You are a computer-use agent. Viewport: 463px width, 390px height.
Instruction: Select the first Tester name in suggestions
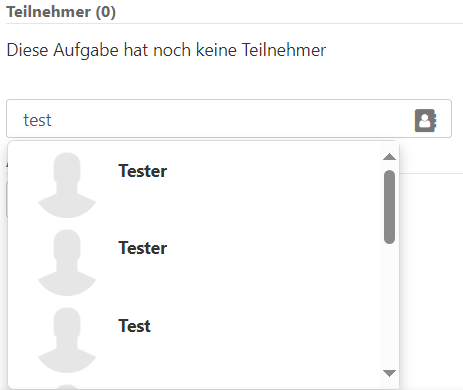pos(143,171)
